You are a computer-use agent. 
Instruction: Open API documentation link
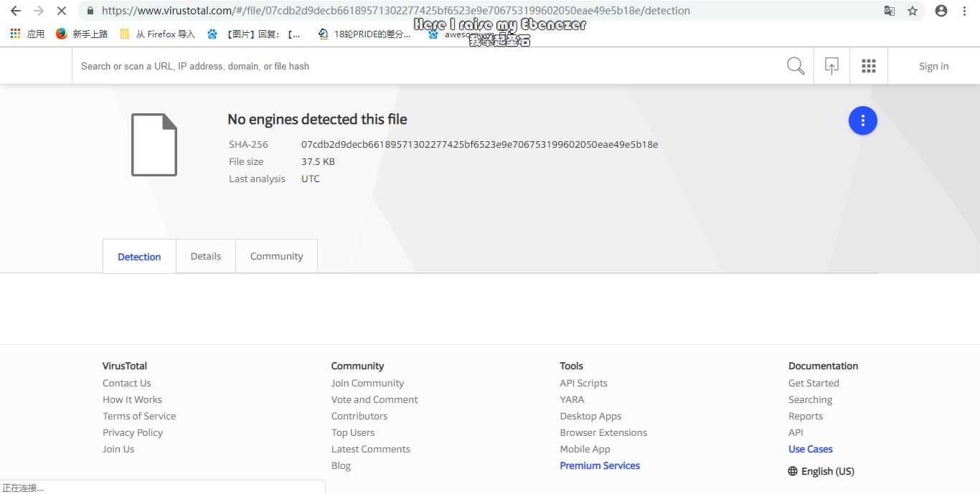pos(796,432)
